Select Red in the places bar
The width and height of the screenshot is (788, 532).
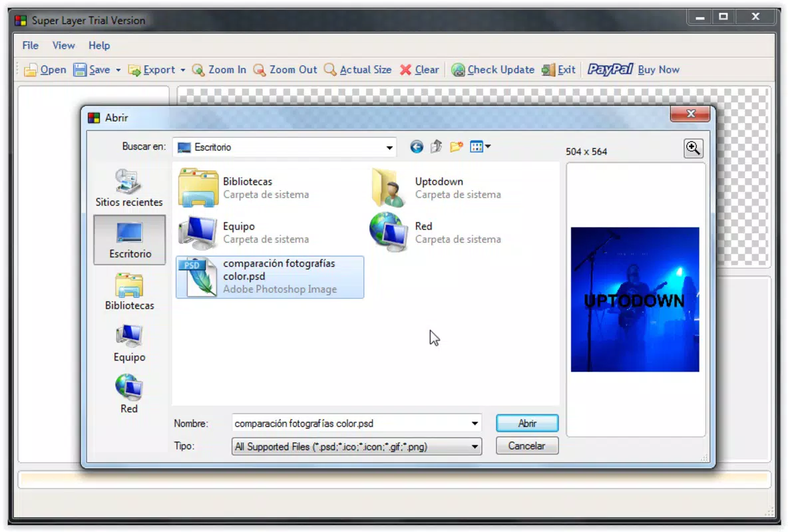click(x=129, y=394)
